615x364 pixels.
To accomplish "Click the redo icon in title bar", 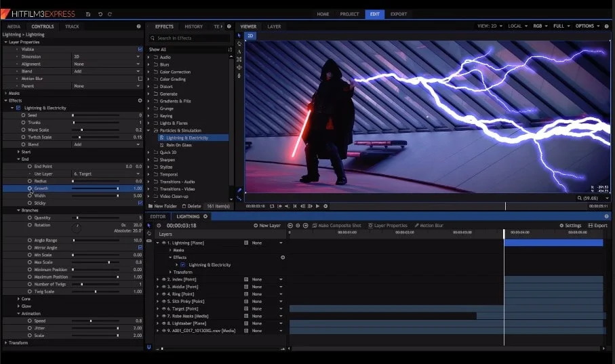I will pos(110,14).
